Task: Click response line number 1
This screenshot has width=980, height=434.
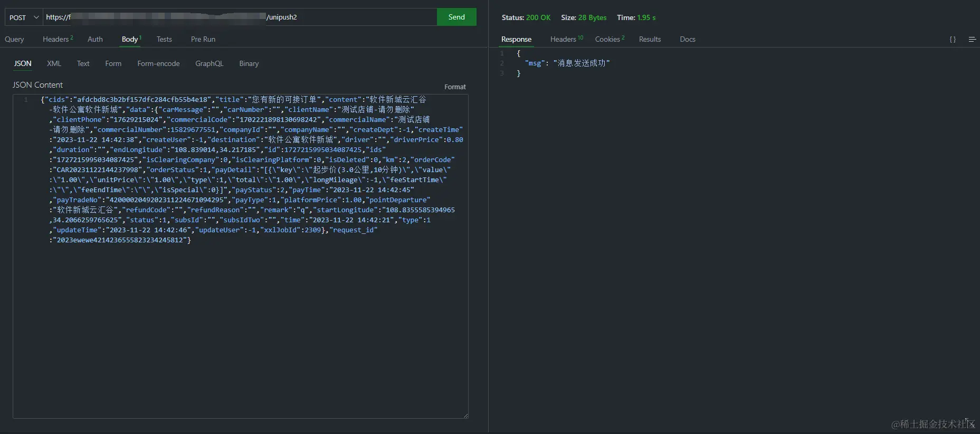Action: 502,53
